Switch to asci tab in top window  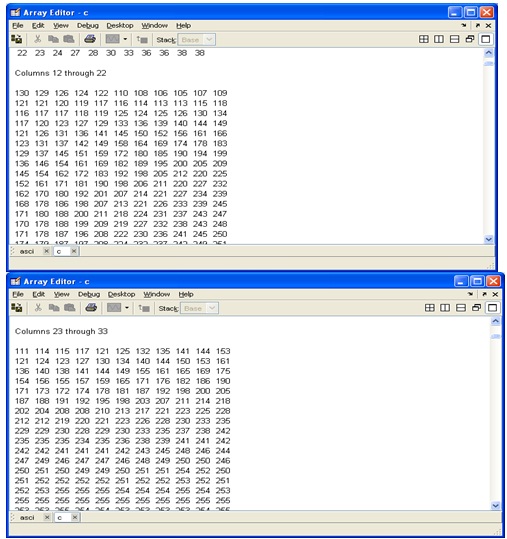[x=27, y=251]
